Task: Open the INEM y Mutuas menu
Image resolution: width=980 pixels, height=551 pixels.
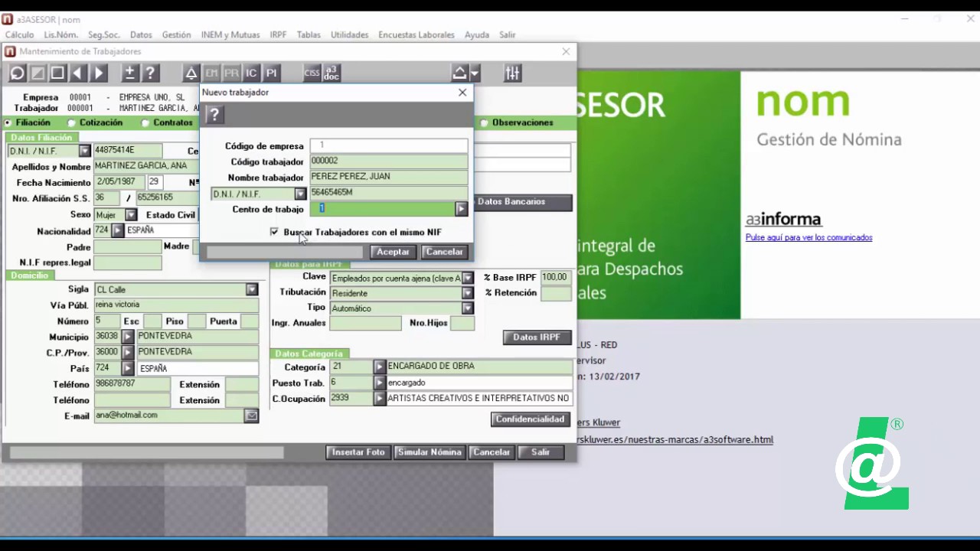Action: click(x=230, y=34)
